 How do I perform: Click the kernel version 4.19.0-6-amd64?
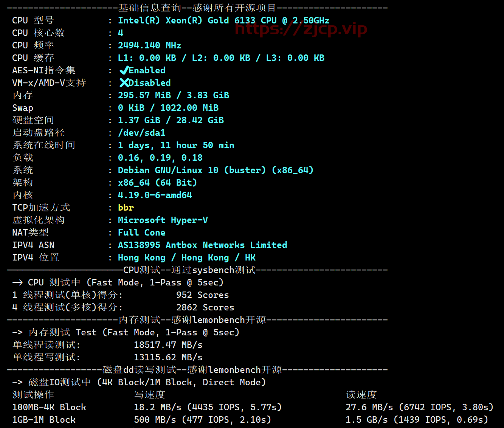[x=155, y=195]
